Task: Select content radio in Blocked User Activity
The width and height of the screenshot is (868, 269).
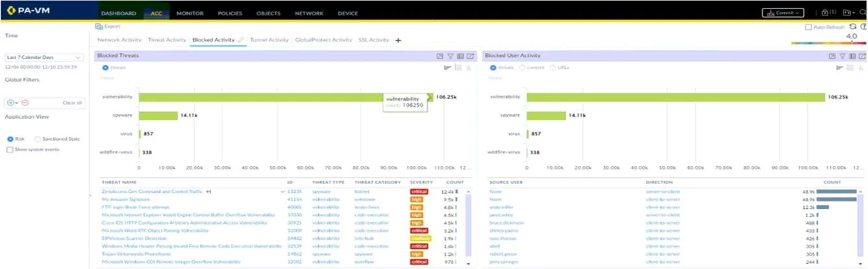Action: tap(523, 67)
